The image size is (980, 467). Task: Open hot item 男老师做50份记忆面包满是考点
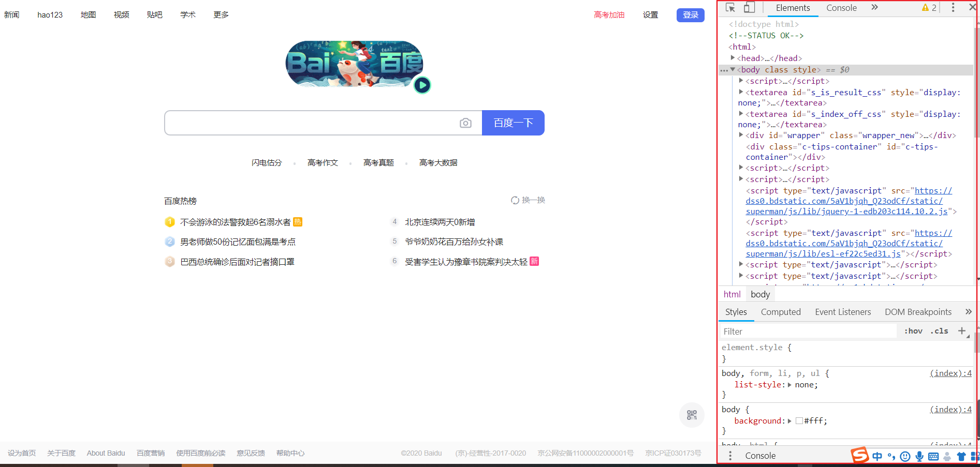pos(238,242)
